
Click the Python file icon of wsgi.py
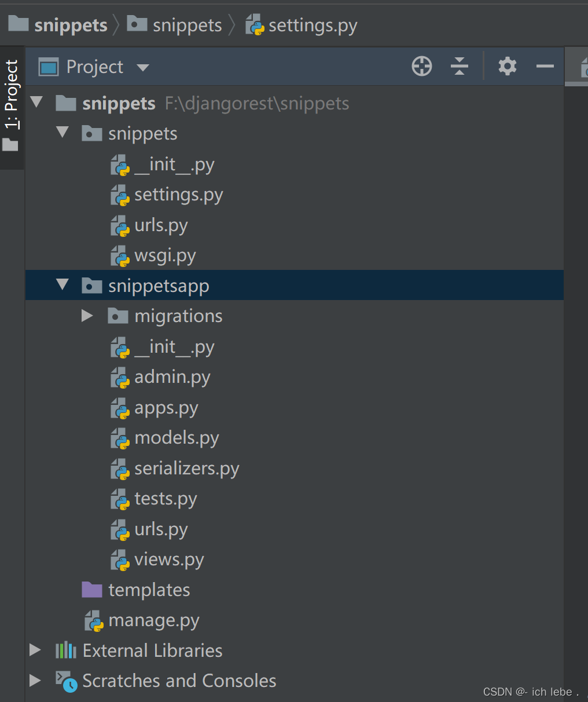point(120,256)
